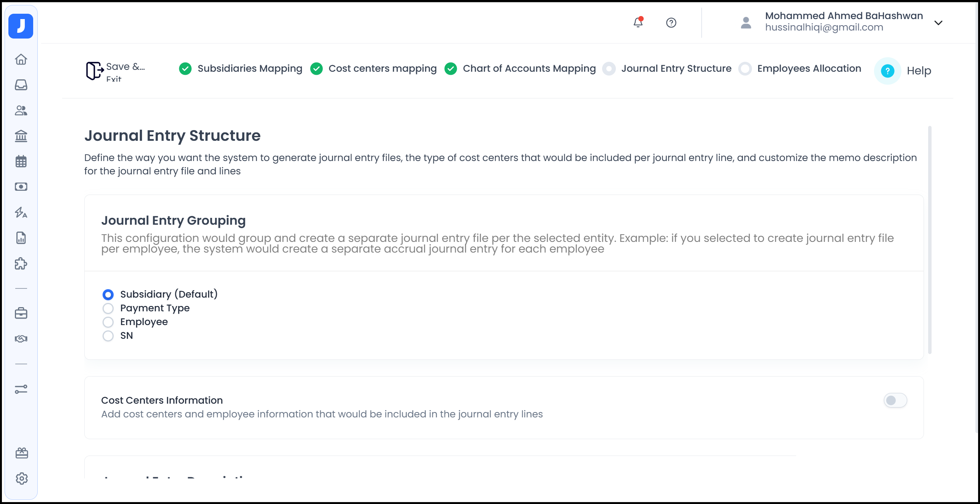Open the report document sidebar icon
Image resolution: width=980 pixels, height=504 pixels.
pos(21,238)
